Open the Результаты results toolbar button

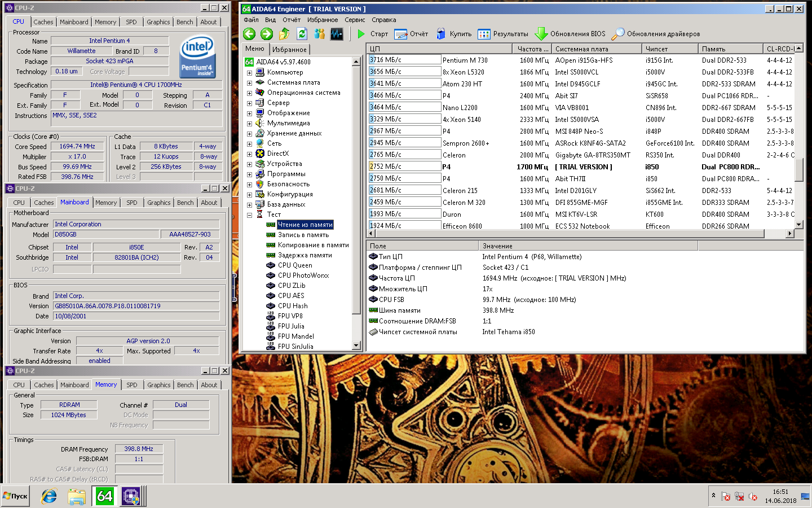tap(503, 34)
